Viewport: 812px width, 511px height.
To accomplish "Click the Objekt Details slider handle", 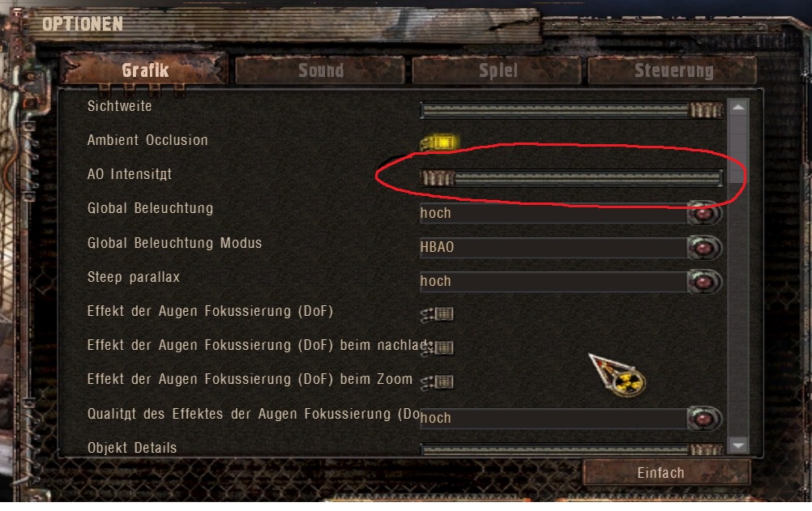I will click(x=705, y=449).
